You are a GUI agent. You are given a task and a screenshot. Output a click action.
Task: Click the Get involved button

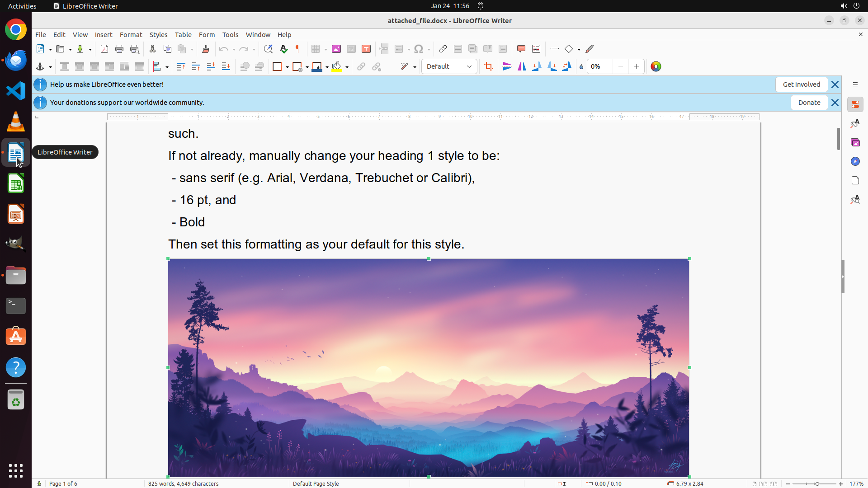tap(801, 84)
